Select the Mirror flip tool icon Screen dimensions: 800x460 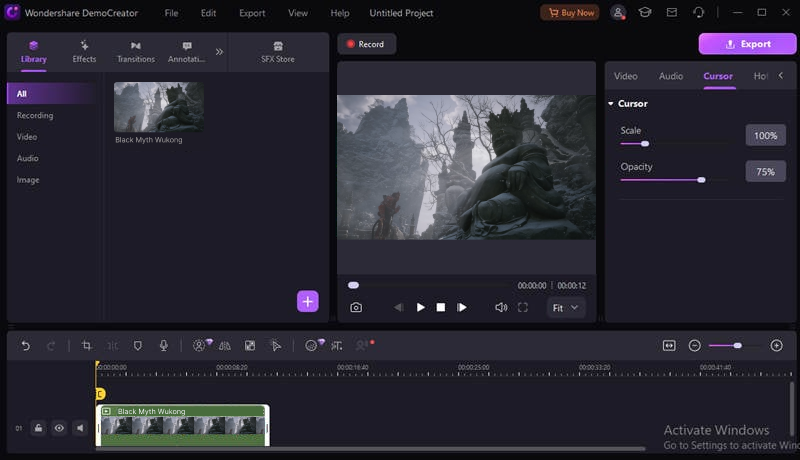tap(224, 346)
